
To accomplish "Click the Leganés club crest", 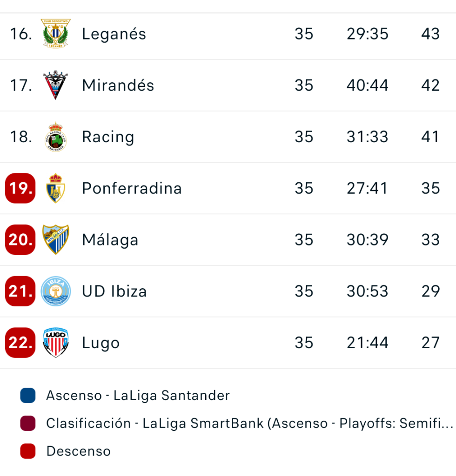I will point(56,34).
